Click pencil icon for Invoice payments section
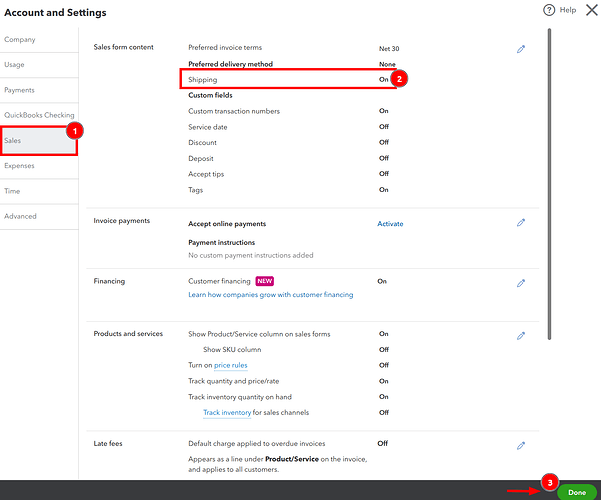601x500 pixels. [x=521, y=223]
